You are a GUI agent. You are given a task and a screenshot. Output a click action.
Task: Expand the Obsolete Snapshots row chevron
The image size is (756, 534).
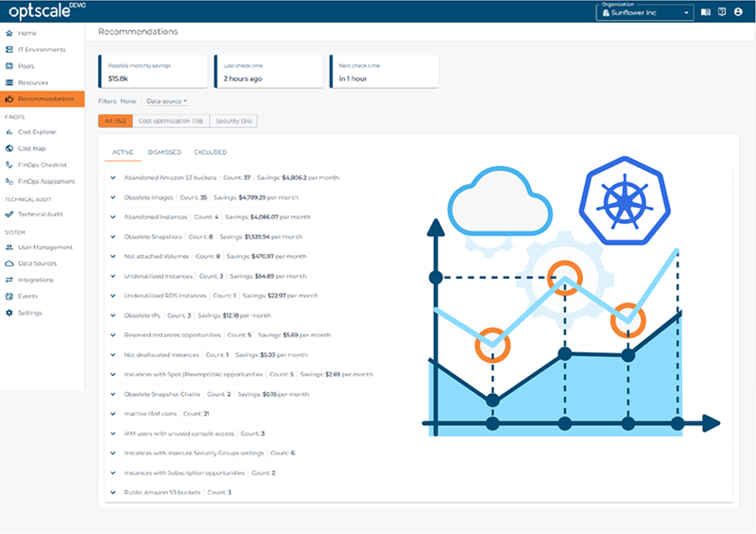pos(113,237)
